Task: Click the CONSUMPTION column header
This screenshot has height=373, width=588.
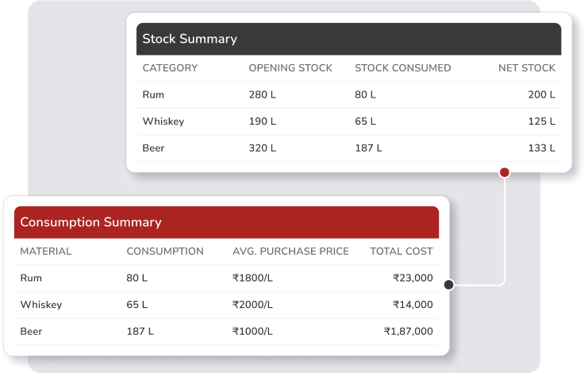Action: (165, 252)
